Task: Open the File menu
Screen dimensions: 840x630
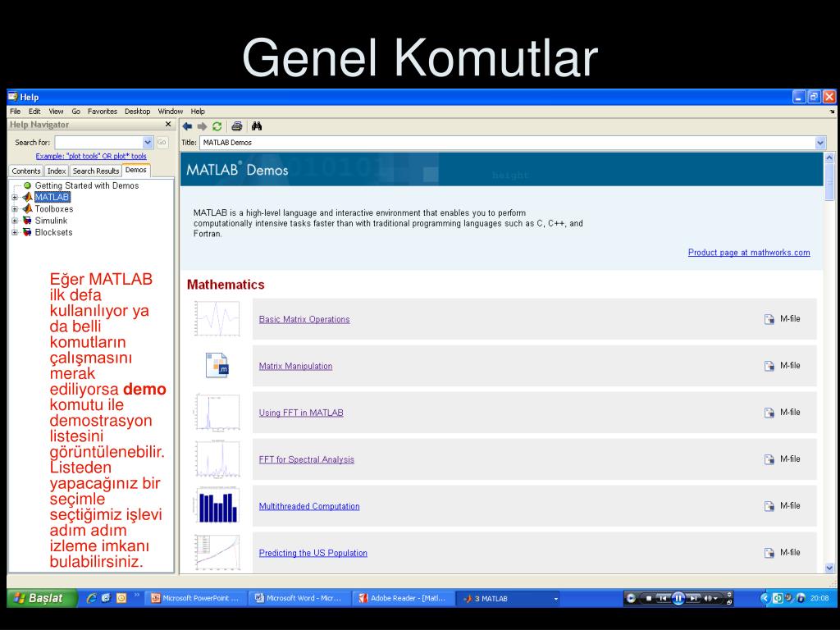Action: point(15,112)
